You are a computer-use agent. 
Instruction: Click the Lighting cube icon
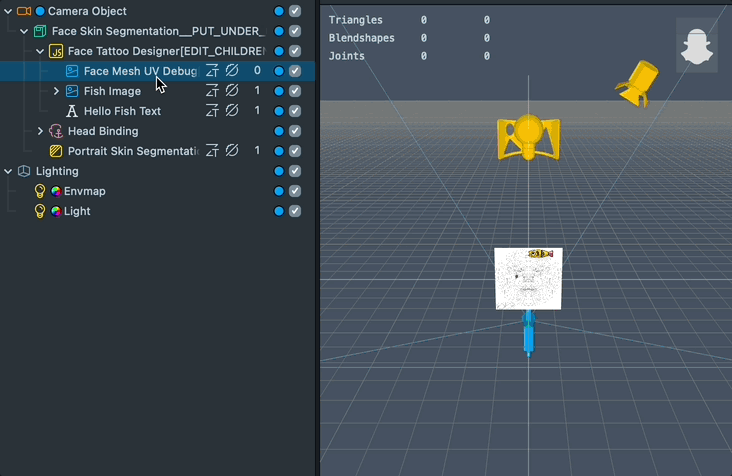pos(24,171)
